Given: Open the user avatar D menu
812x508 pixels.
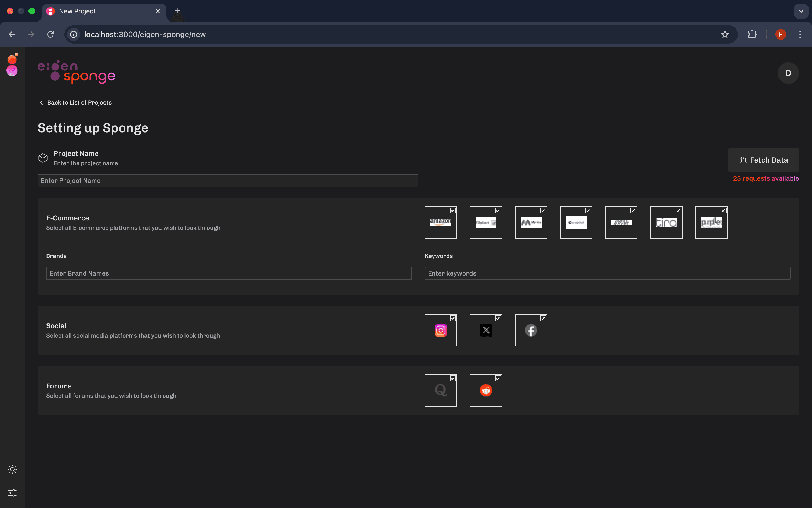Looking at the screenshot, I should click(x=788, y=73).
